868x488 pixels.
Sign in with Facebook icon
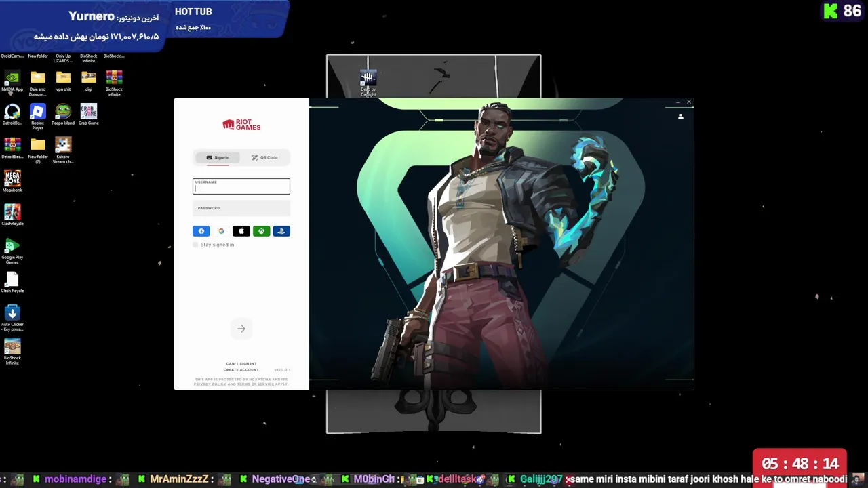(x=201, y=231)
